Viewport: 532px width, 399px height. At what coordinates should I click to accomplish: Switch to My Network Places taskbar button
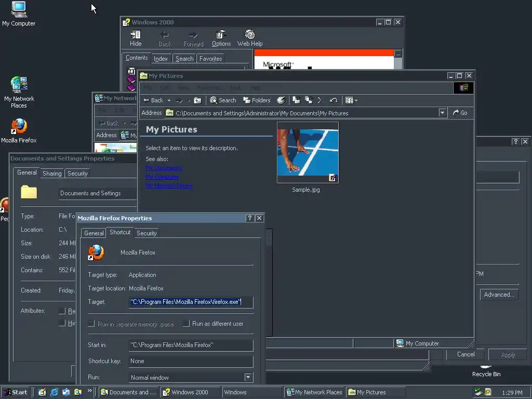[314, 392]
